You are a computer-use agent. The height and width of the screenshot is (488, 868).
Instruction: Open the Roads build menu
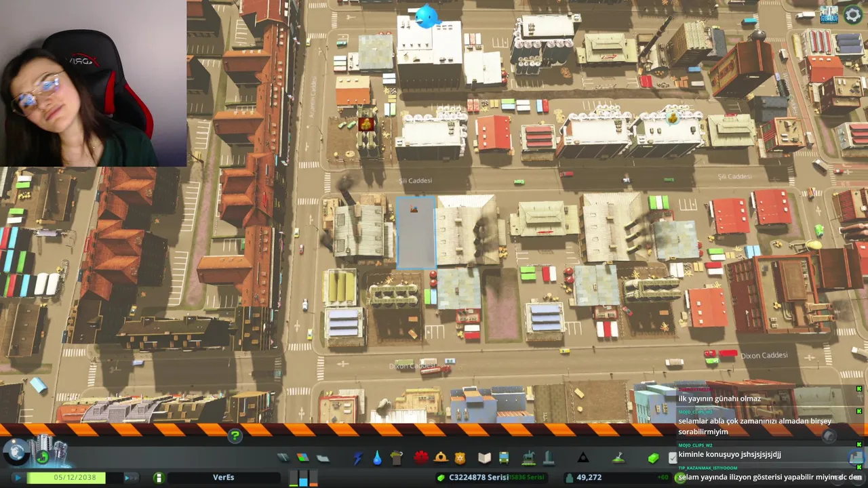click(283, 458)
